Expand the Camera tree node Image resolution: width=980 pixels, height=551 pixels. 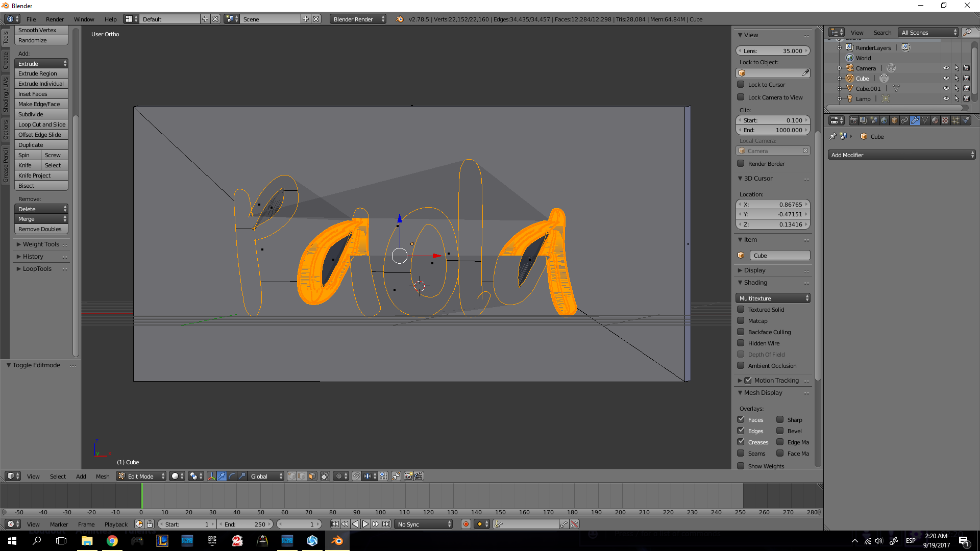pos(839,68)
